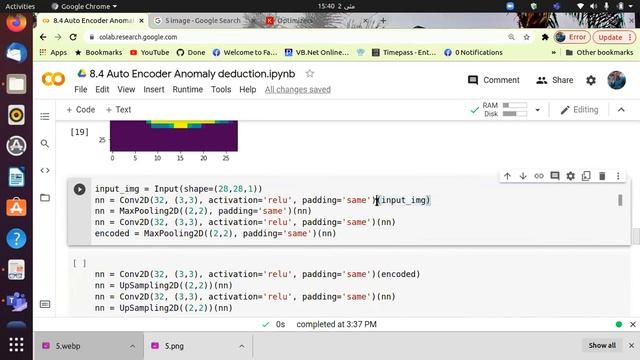Open the Google account avatar

(x=616, y=80)
